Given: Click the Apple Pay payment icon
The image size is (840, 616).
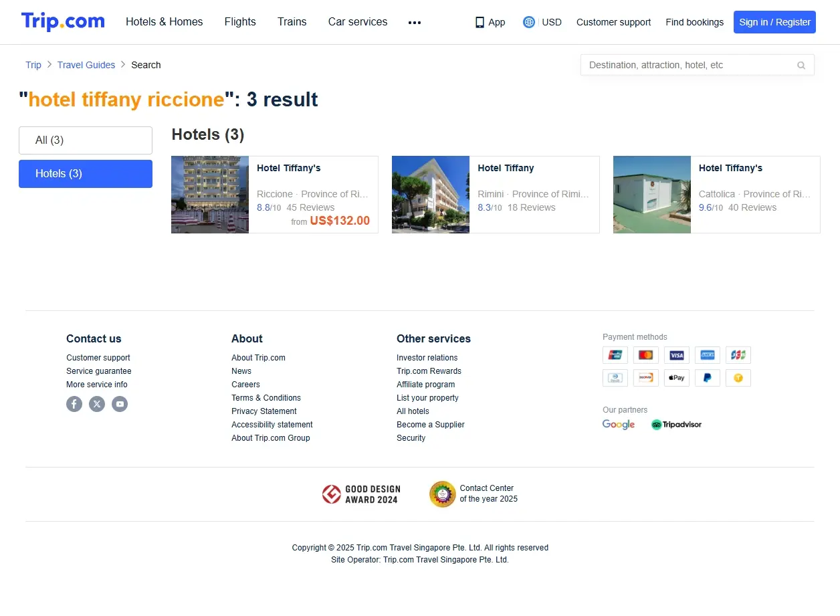Looking at the screenshot, I should click(x=677, y=378).
